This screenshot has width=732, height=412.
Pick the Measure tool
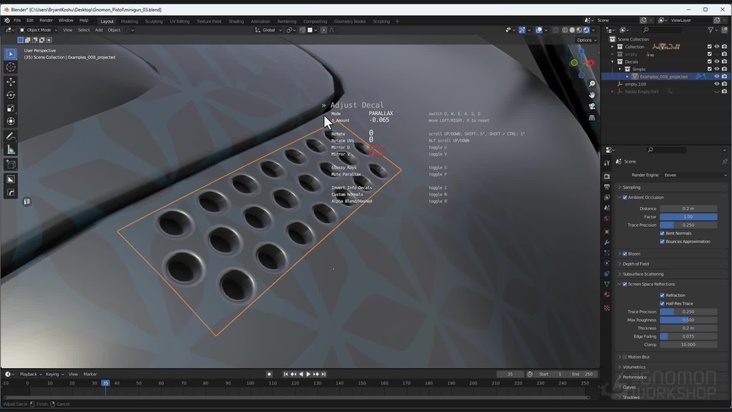click(x=11, y=150)
